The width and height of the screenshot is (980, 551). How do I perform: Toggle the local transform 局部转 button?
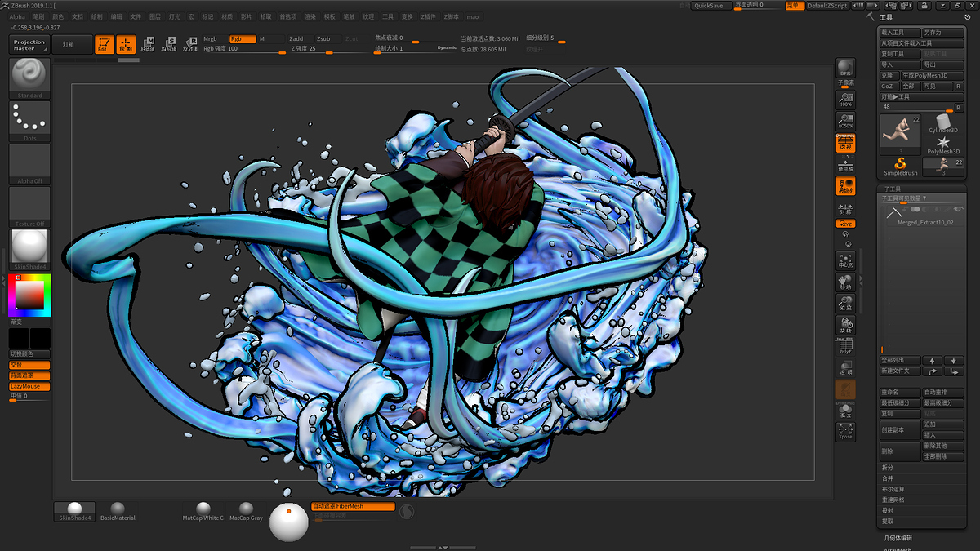[x=845, y=186]
